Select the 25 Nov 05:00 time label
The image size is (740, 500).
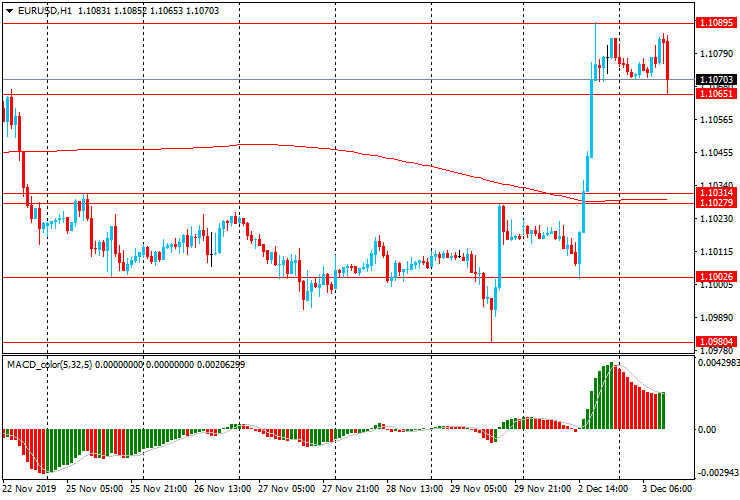95,488
